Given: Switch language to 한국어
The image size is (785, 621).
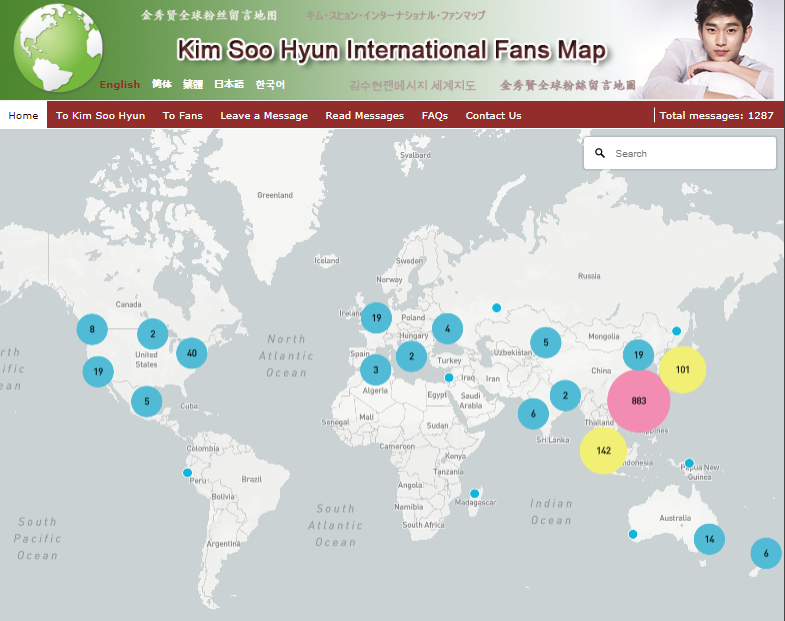Looking at the screenshot, I should 270,84.
